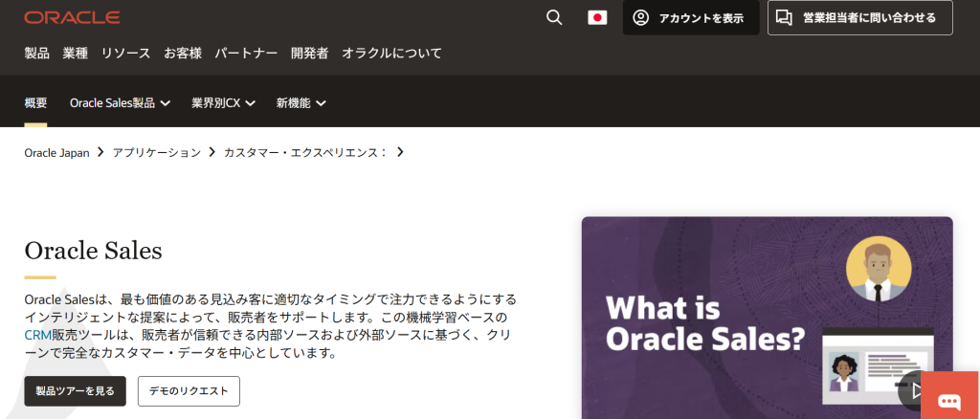Open the パートナー menu
This screenshot has width=980, height=419.
coord(246,53)
